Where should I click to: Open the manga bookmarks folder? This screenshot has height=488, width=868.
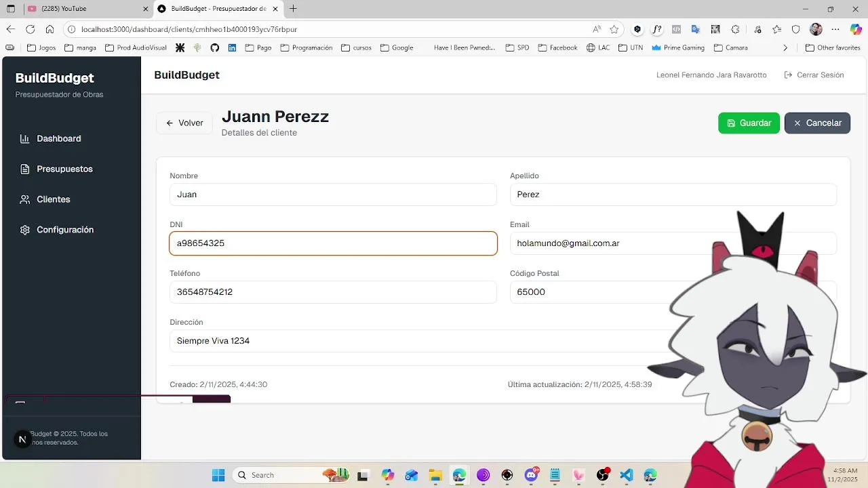point(81,48)
